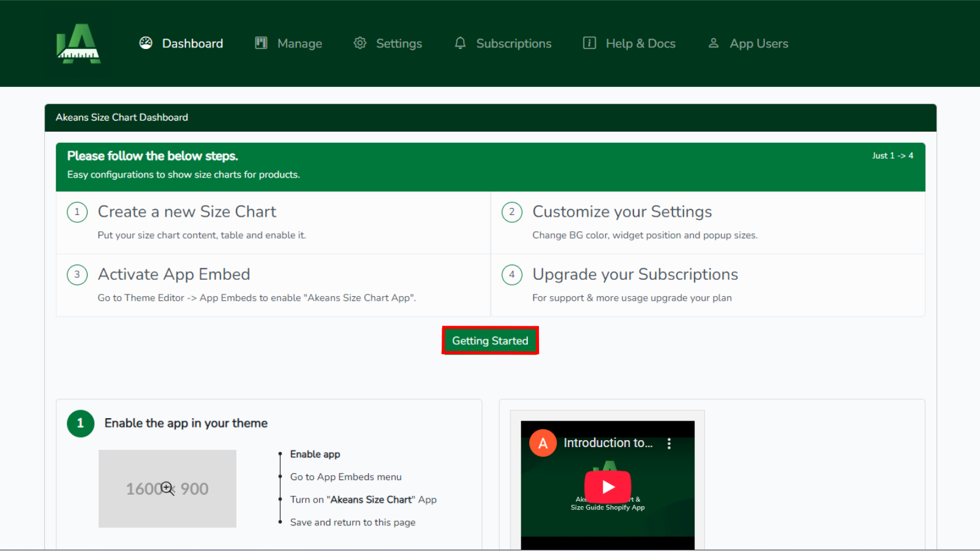Image resolution: width=980 pixels, height=551 pixels.
Task: Select step 4 Upgrade your Subscriptions
Action: tap(708, 285)
